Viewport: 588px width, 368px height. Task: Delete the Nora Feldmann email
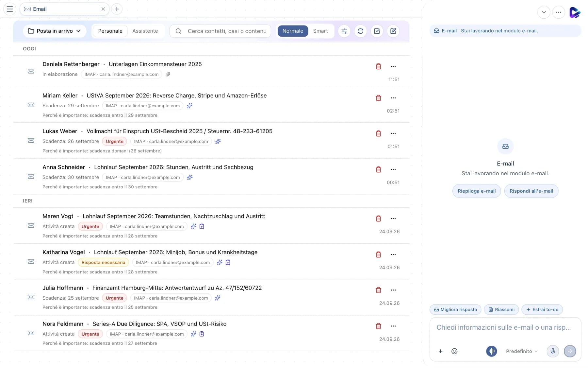379,326
